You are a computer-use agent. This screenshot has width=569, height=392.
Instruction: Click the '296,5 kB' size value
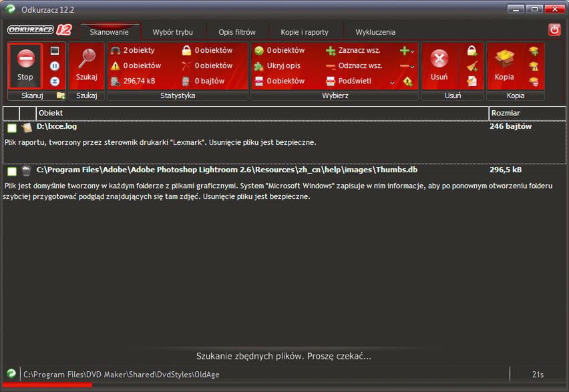pos(506,170)
